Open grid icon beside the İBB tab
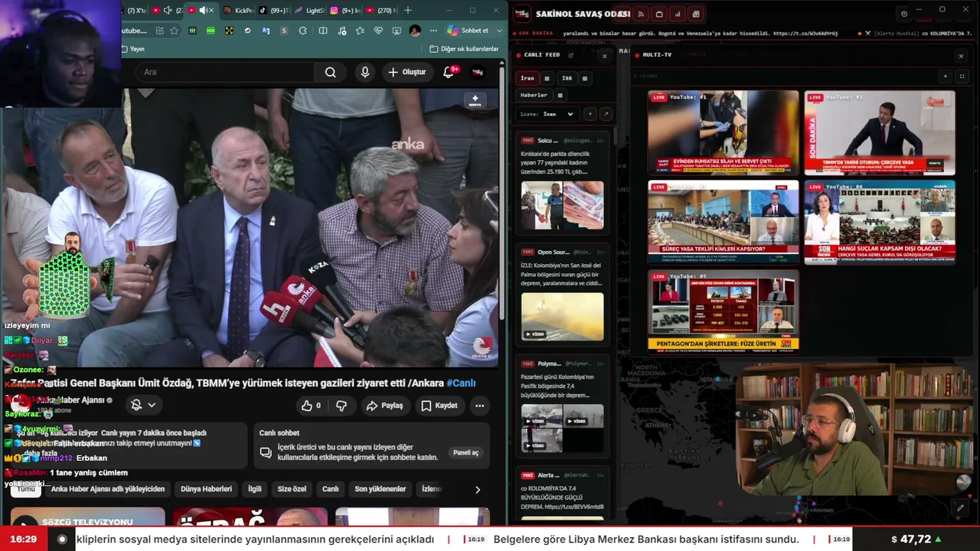Screen dimensions: 980x551 coord(585,78)
